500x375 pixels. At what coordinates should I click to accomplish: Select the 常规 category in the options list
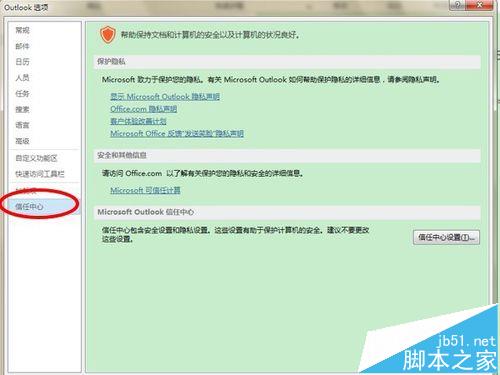[22, 30]
